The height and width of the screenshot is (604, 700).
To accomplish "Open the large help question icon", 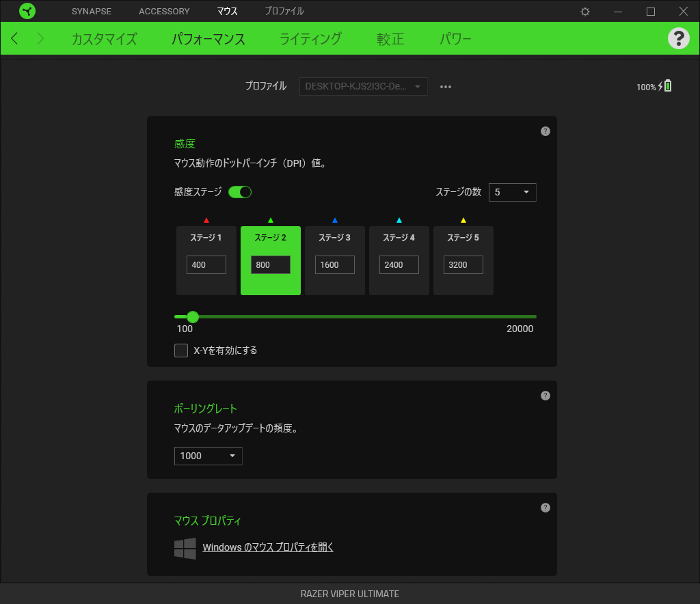I will (x=679, y=38).
